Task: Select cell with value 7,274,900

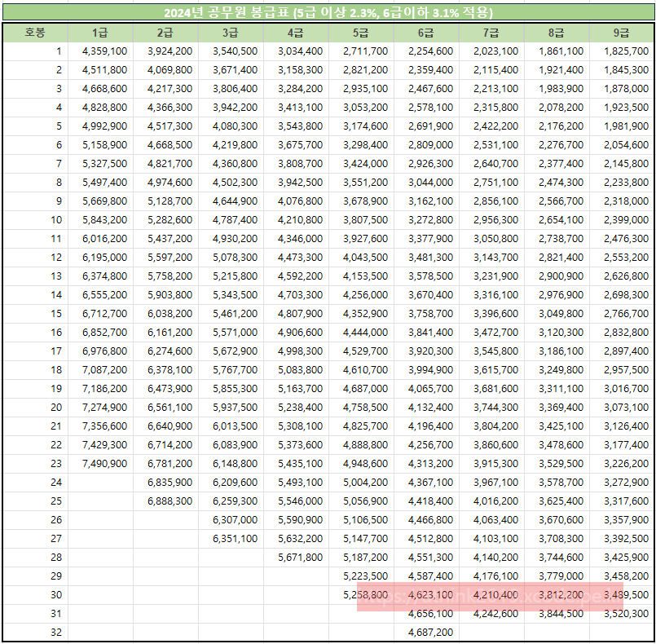Action: [x=100, y=408]
